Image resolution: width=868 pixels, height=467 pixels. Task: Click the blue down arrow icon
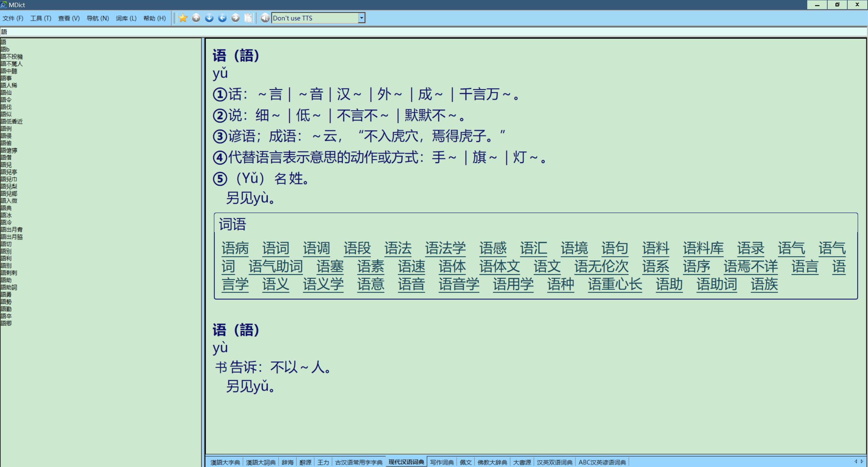pyautogui.click(x=209, y=18)
